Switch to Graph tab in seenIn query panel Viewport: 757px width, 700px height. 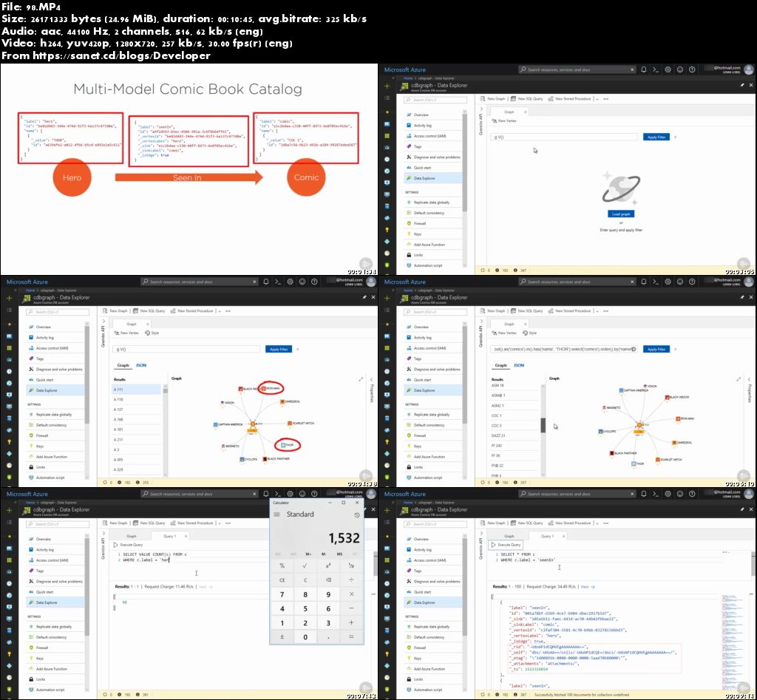click(x=509, y=537)
